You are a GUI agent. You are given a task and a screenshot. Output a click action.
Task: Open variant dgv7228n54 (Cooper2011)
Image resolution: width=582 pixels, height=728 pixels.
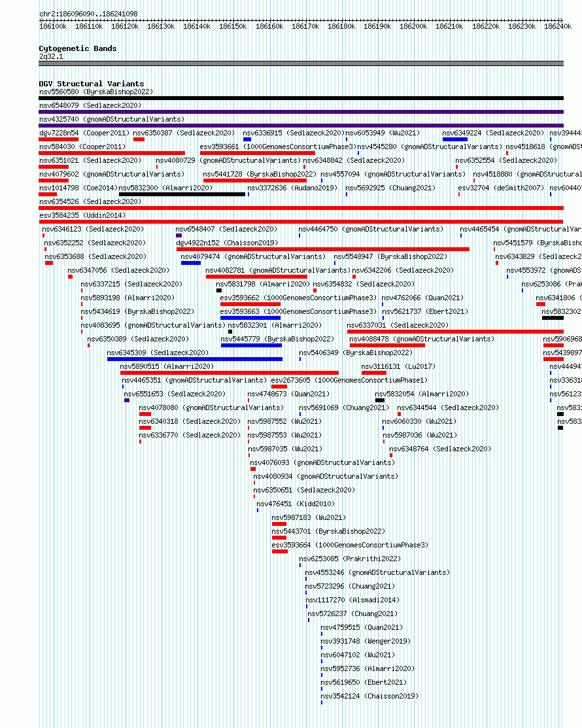84,133
